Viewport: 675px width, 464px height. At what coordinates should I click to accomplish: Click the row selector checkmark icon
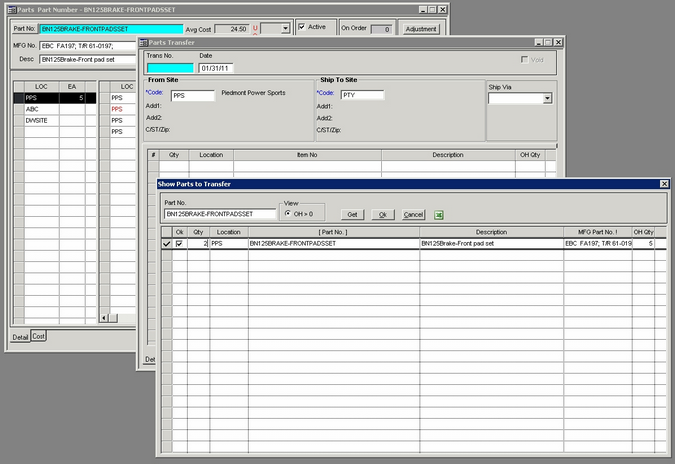(x=166, y=244)
